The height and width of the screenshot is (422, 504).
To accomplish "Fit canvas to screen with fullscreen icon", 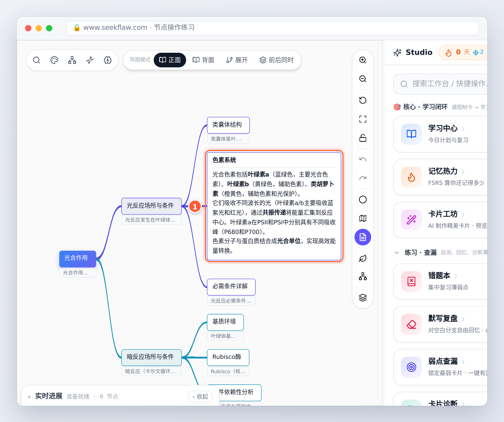I will [x=363, y=119].
